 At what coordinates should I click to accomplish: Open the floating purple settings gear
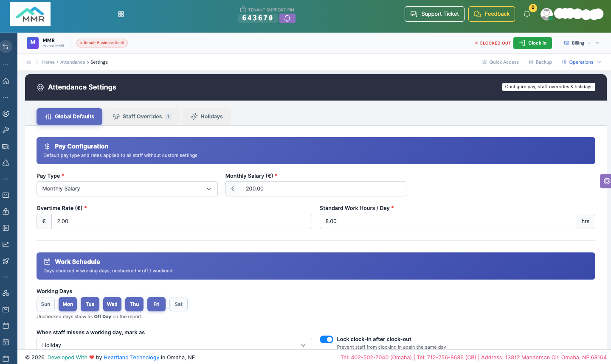606,181
